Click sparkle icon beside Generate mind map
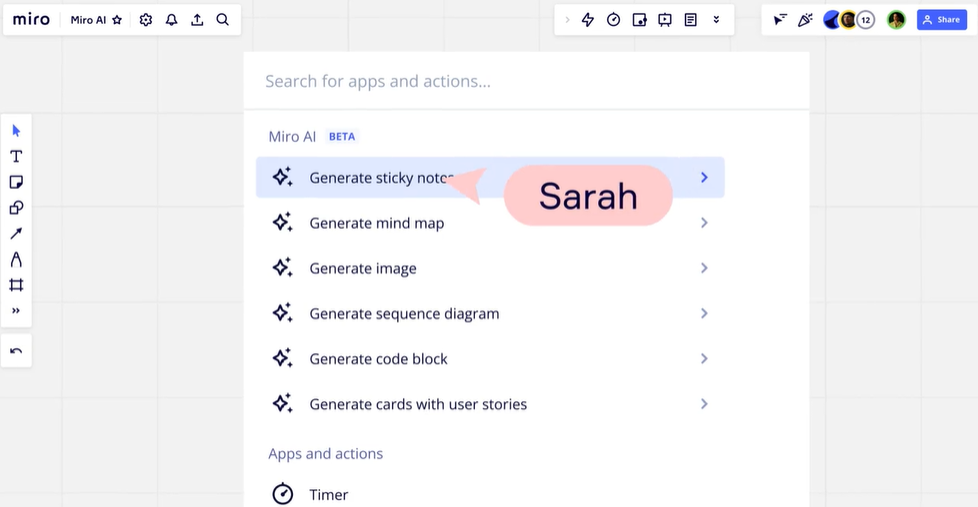The image size is (978, 507). pos(283,222)
